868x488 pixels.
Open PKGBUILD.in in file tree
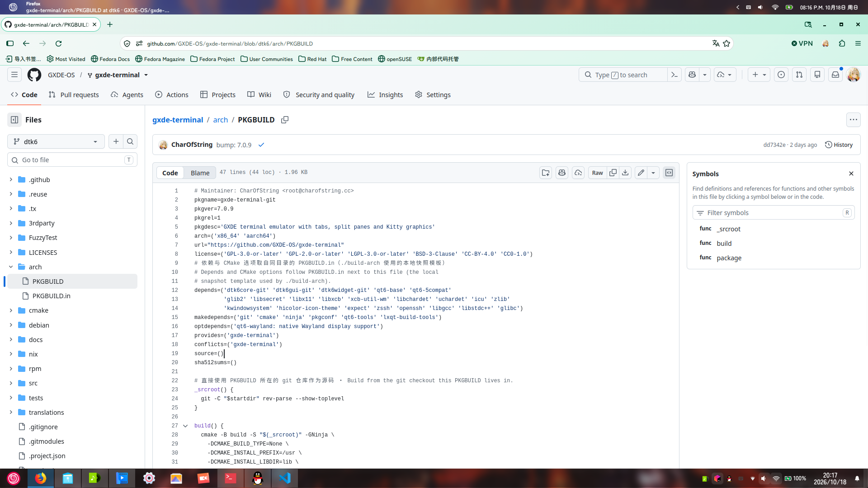tap(51, 296)
